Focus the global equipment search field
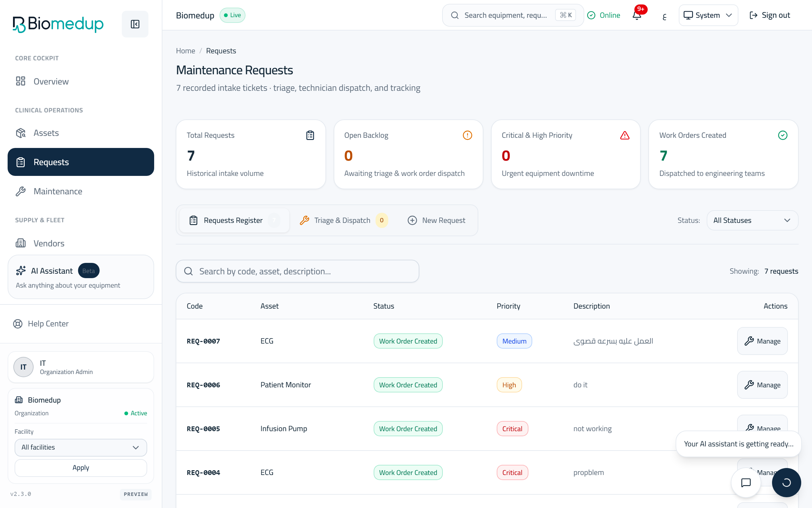The width and height of the screenshot is (812, 508). [513, 15]
